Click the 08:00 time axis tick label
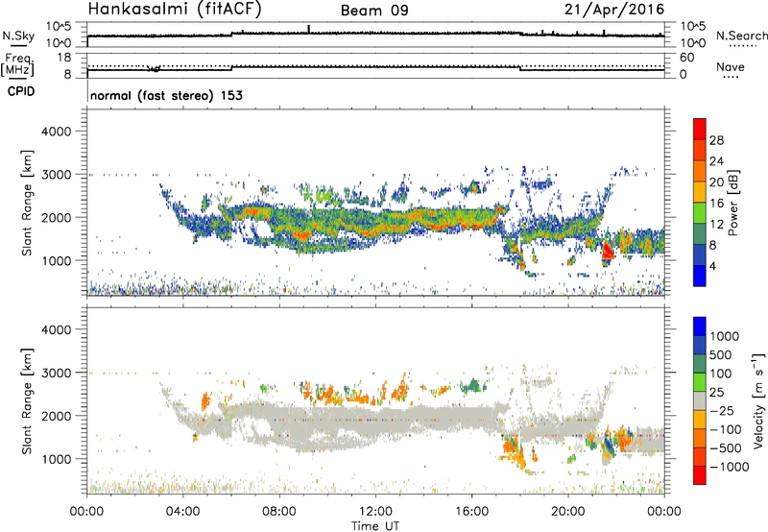This screenshot has width=768, height=532. click(x=279, y=512)
